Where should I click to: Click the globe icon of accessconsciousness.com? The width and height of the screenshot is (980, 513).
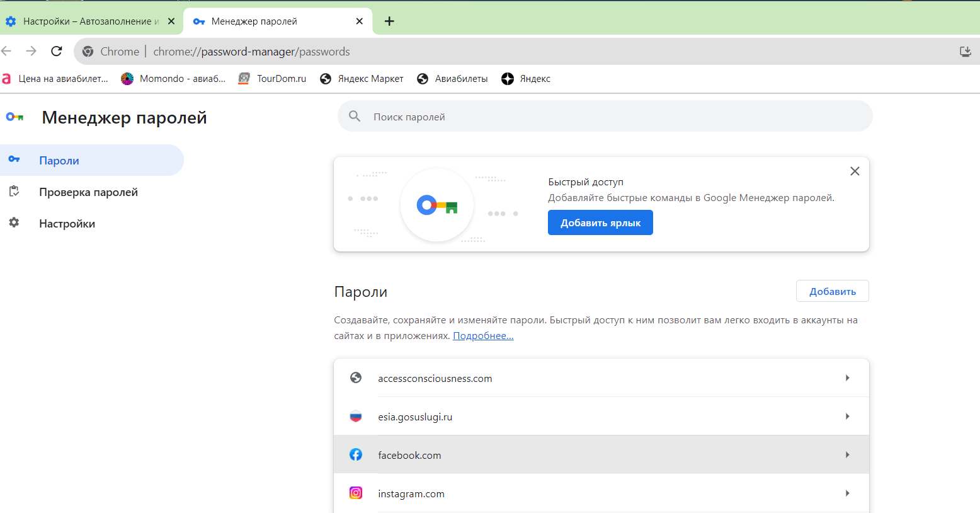pyautogui.click(x=356, y=378)
